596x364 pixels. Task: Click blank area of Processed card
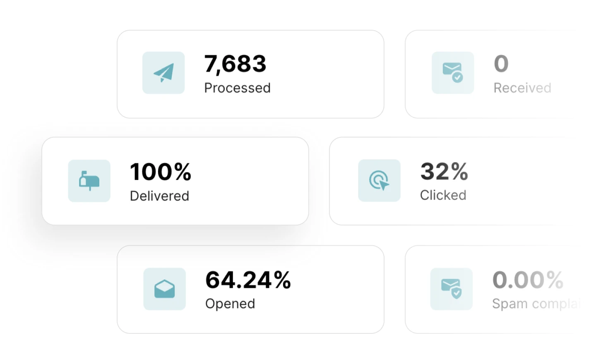click(x=327, y=74)
